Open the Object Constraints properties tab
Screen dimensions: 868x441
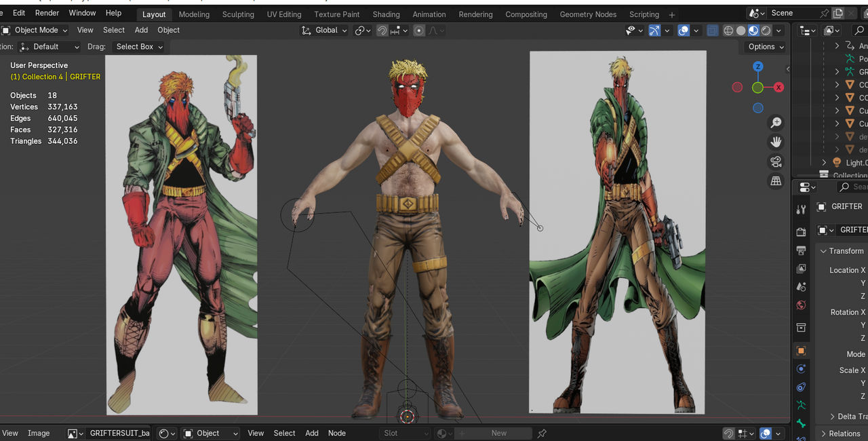pyautogui.click(x=801, y=387)
